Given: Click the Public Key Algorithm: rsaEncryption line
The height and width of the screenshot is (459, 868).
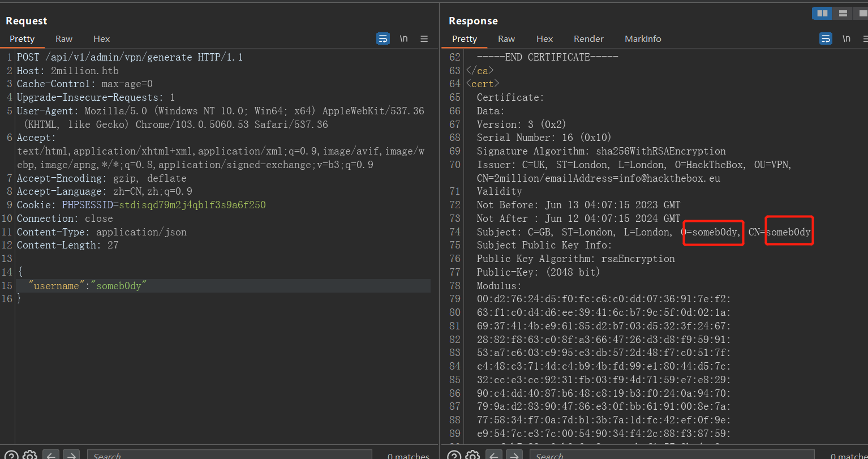Looking at the screenshot, I should 575,259.
